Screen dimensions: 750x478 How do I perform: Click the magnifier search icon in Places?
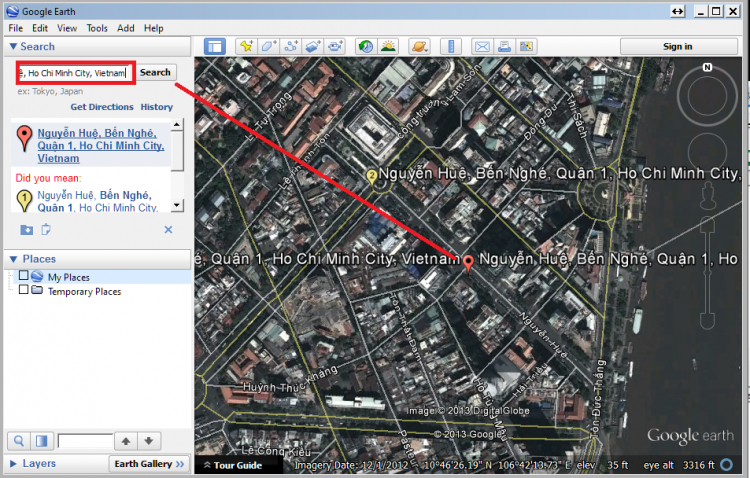tap(19, 441)
